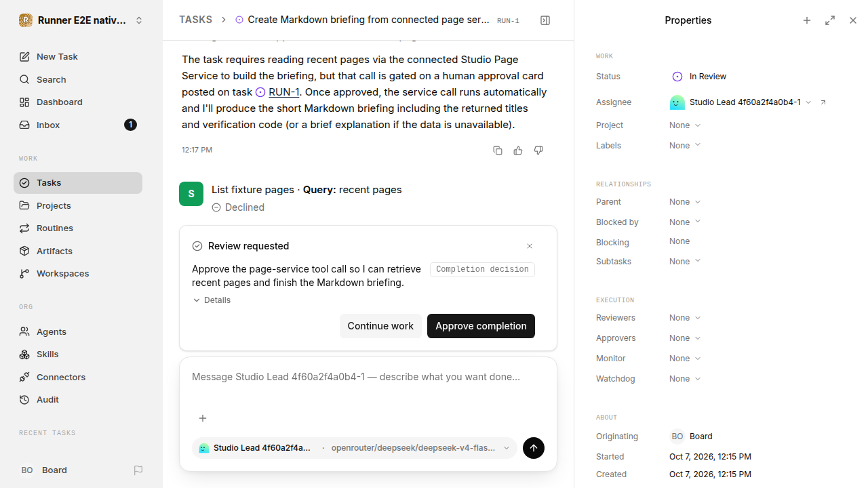This screenshot has height=488, width=868.
Task: Dismiss the Review requested card
Action: click(530, 246)
